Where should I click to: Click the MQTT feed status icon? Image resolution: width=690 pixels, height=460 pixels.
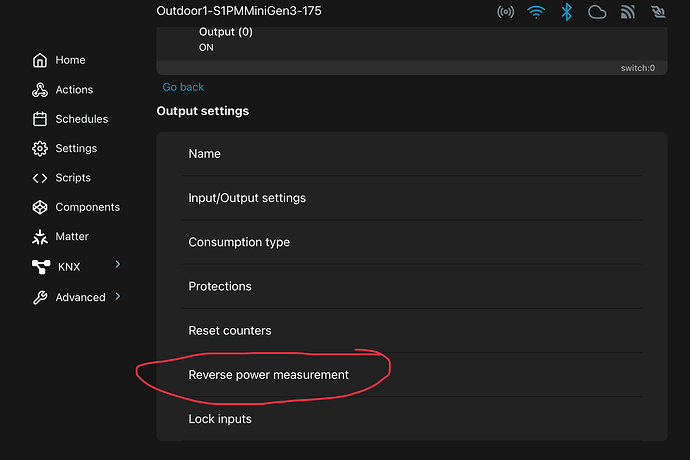click(x=627, y=12)
